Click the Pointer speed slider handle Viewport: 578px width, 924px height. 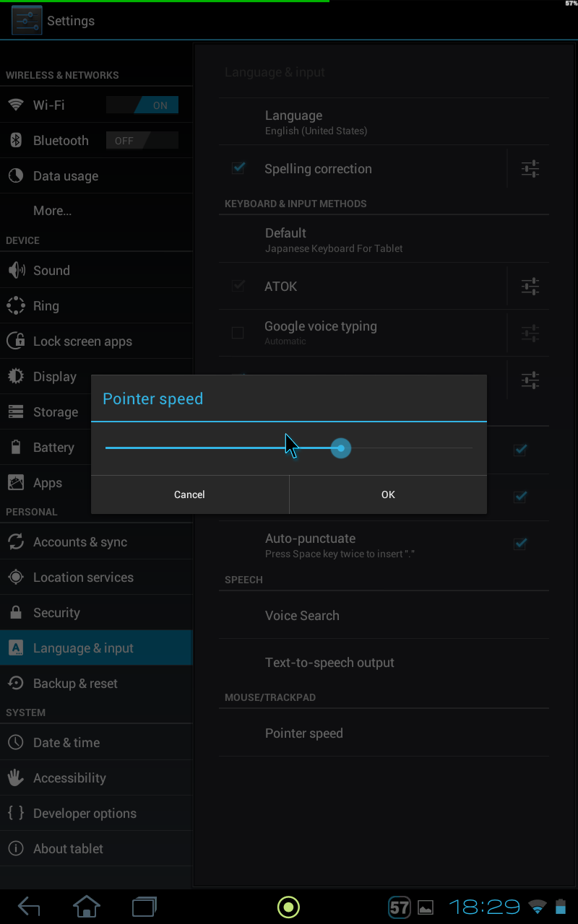click(x=341, y=448)
